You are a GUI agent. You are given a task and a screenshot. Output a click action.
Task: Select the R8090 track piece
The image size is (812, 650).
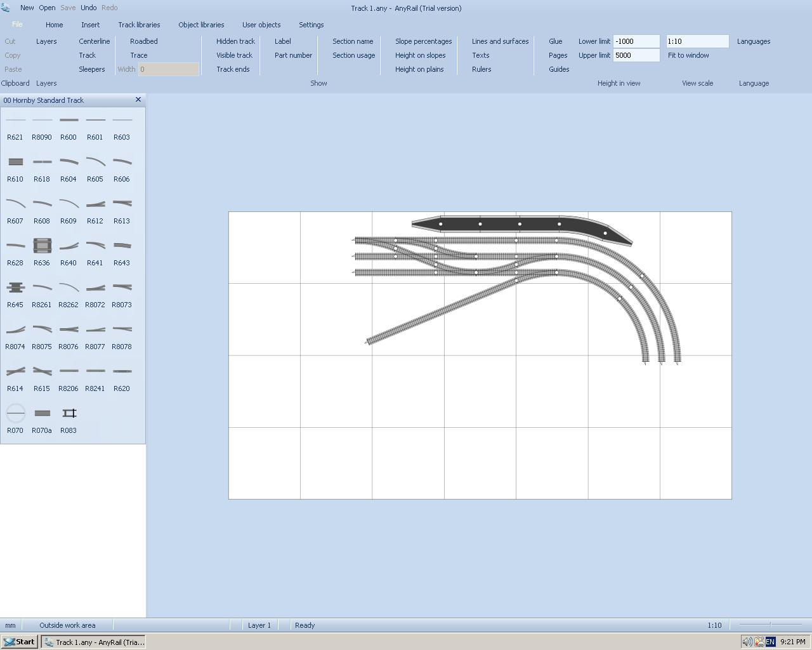coord(42,126)
